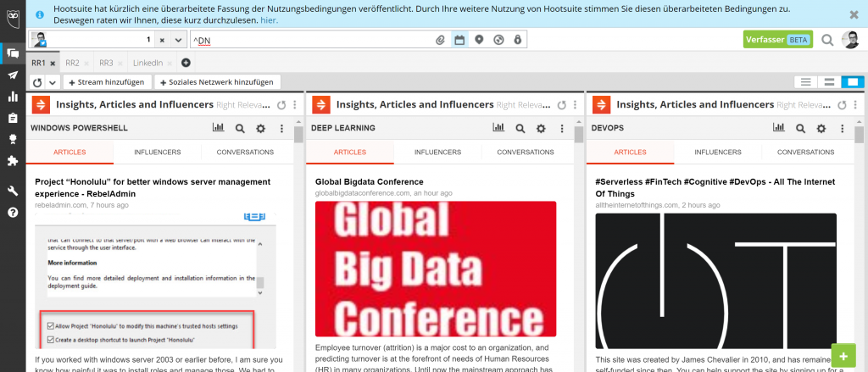Select ARTICLES tab in Deep Learning stream

[350, 153]
